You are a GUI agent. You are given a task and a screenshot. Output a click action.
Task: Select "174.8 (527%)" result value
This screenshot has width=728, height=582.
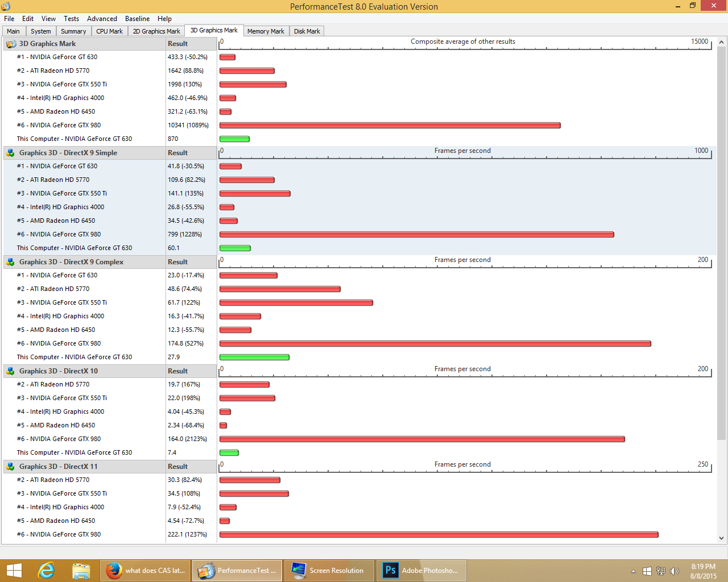point(185,344)
